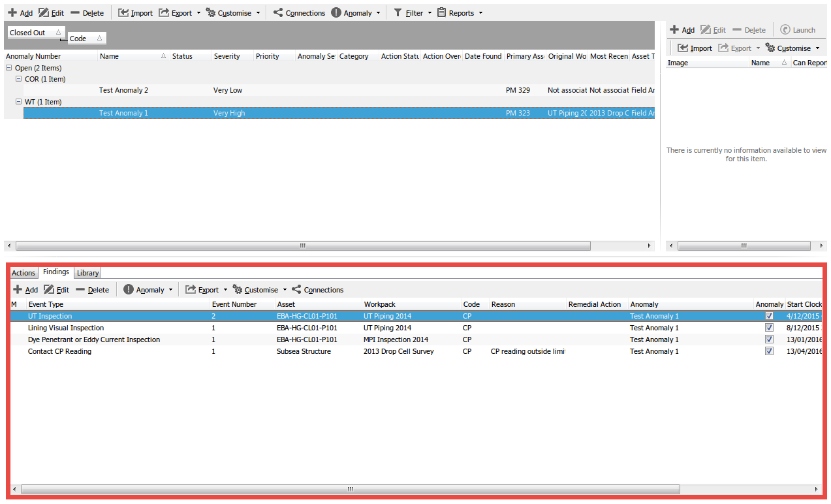Click the Code grouping button
Screen dimensions: 831x504
tap(86, 39)
